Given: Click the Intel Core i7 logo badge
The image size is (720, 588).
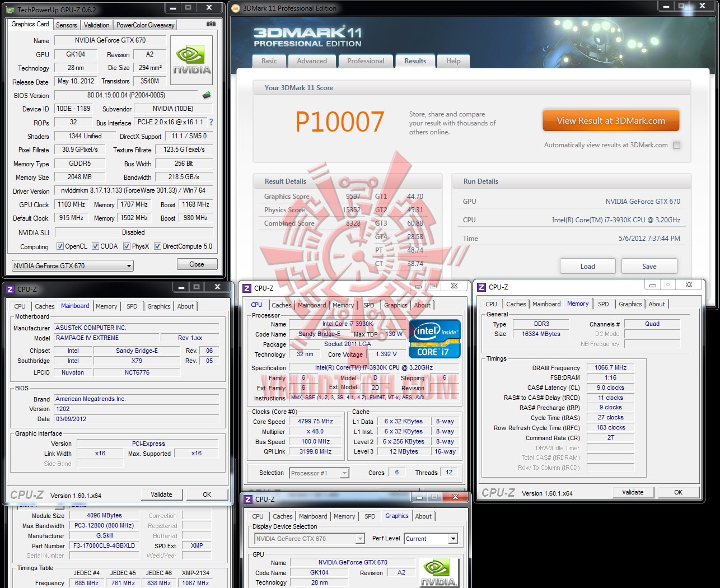Looking at the screenshot, I should point(434,339).
